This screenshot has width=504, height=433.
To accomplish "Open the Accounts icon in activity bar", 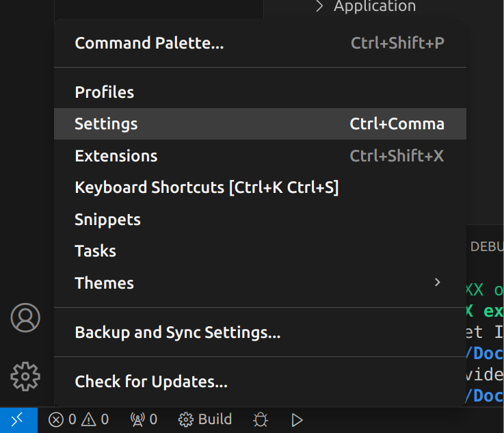I will pos(25,317).
